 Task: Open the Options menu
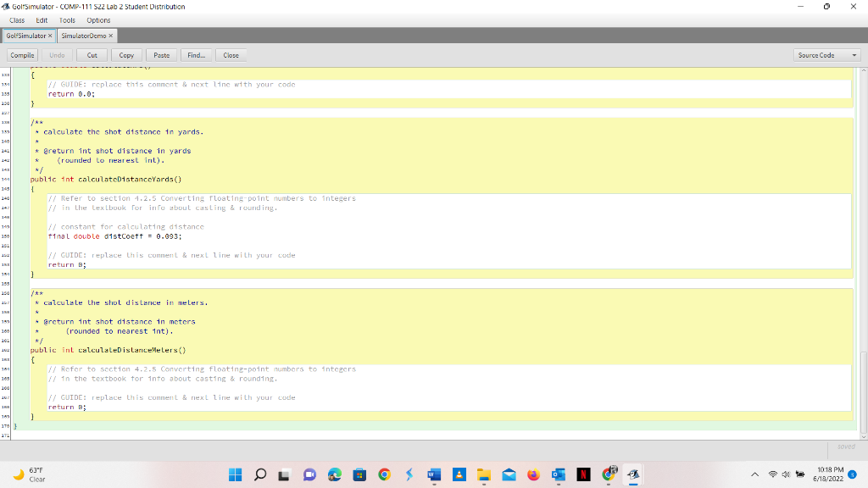(x=98, y=20)
